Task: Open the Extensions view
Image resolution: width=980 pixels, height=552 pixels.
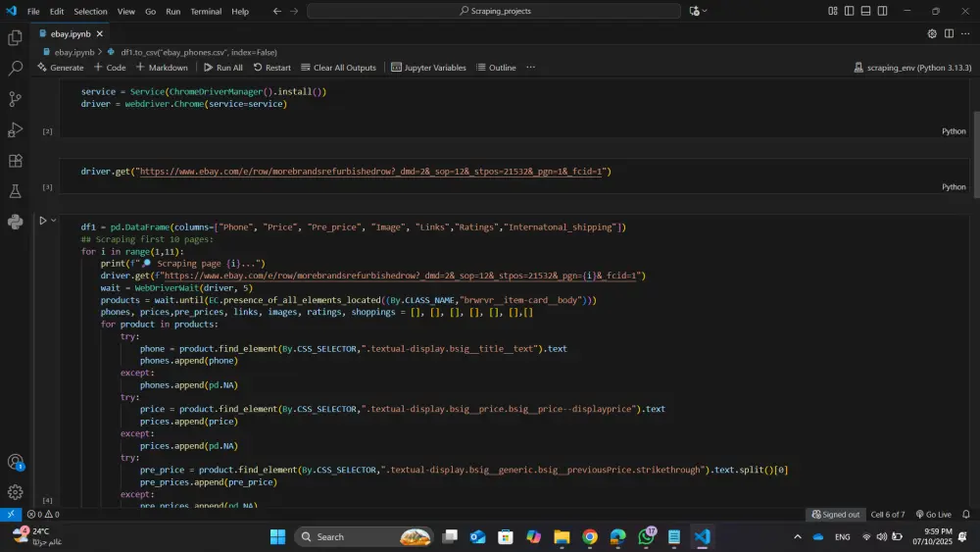Action: (15, 161)
